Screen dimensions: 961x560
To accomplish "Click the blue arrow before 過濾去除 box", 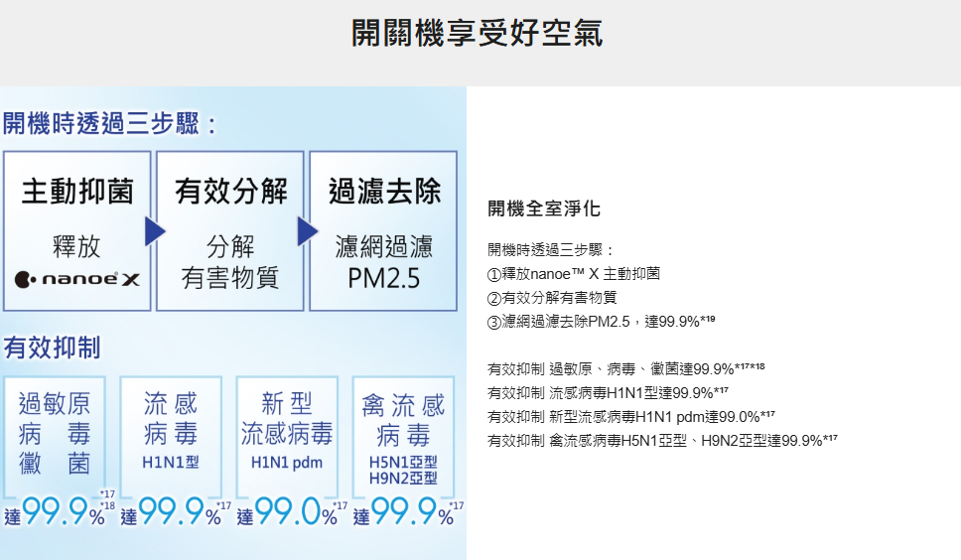I will click(x=307, y=232).
